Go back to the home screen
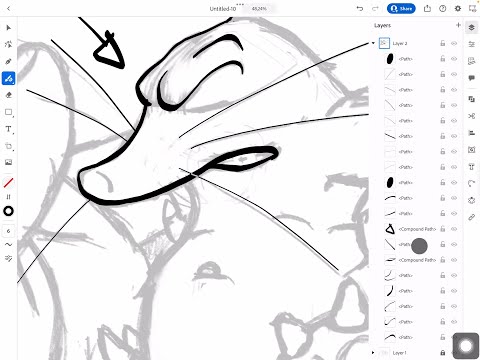Image resolution: width=480 pixels, height=360 pixels. tap(9, 9)
